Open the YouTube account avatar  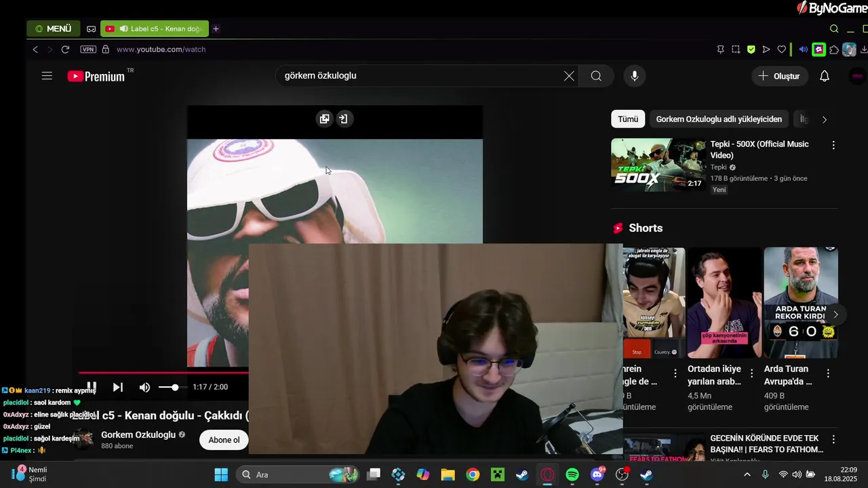[857, 76]
